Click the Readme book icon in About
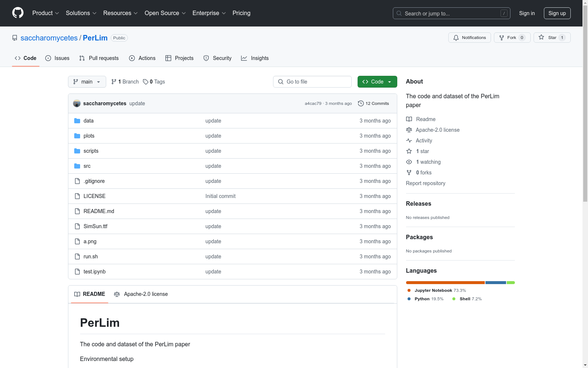The image size is (588, 368). (409, 119)
